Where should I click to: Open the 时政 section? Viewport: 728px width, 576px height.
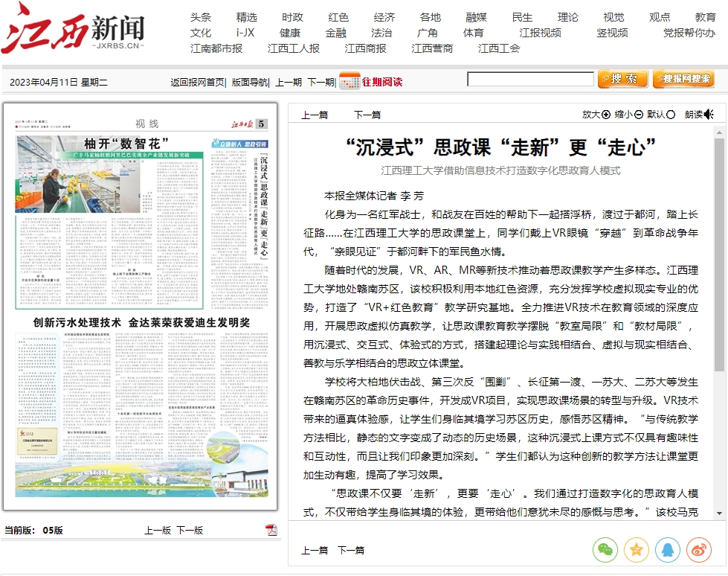292,17
